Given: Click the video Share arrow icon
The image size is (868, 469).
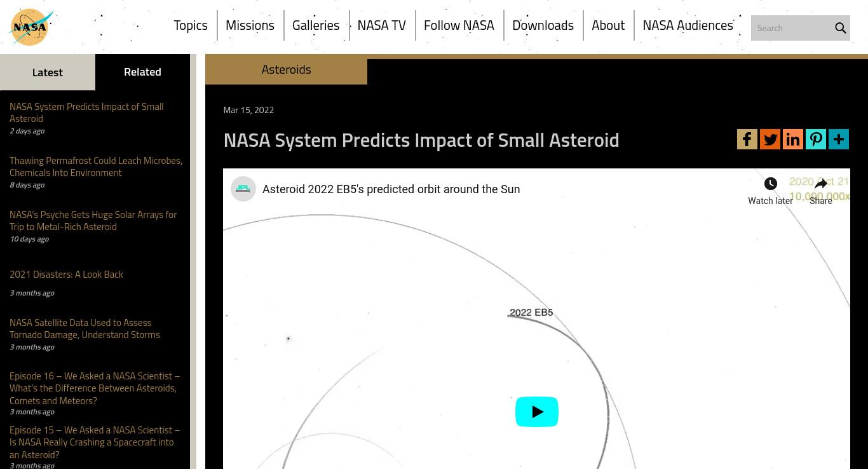Looking at the screenshot, I should tap(821, 184).
